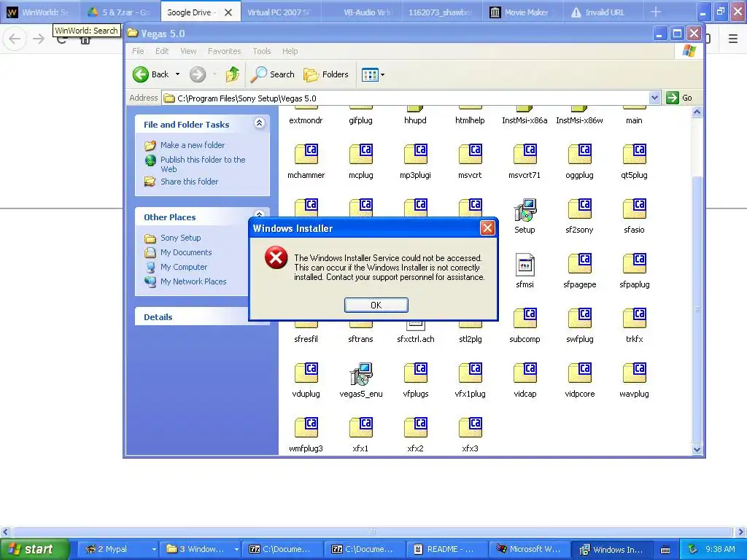Viewport: 747px width, 560px height.
Task: Select the qt5plug cabinet file icon
Action: (635, 154)
